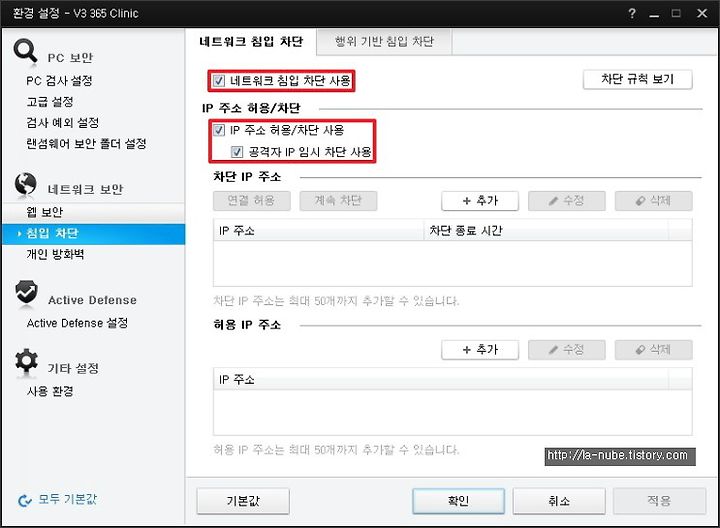Click the 모두 기본값 reset icon
Screen dimensions: 720x528
[x=25, y=500]
